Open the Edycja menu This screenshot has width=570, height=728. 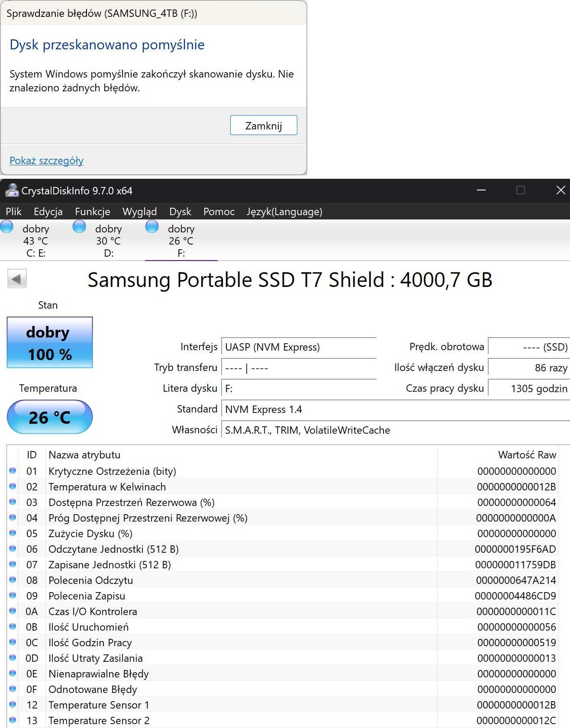[48, 212]
